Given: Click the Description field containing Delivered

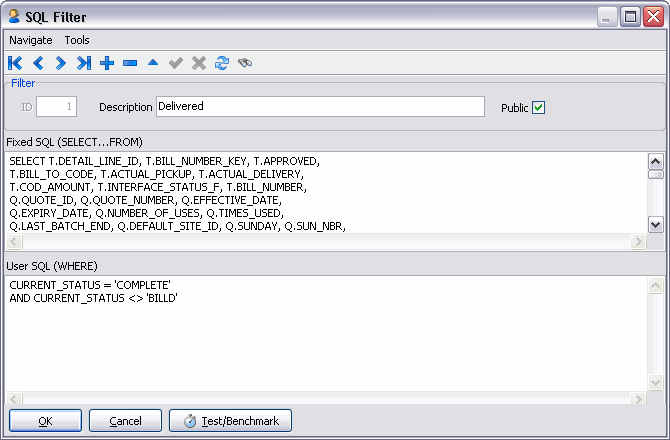Looking at the screenshot, I should [320, 106].
